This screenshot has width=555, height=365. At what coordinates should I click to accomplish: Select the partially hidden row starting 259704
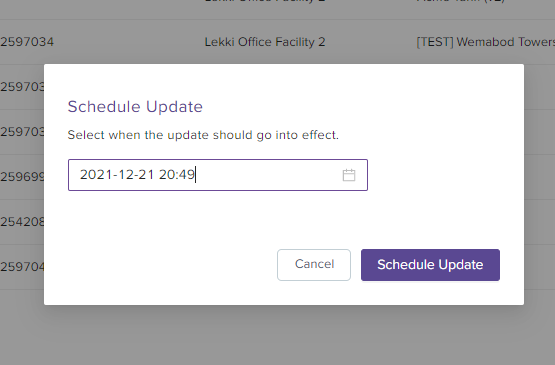coord(22,266)
